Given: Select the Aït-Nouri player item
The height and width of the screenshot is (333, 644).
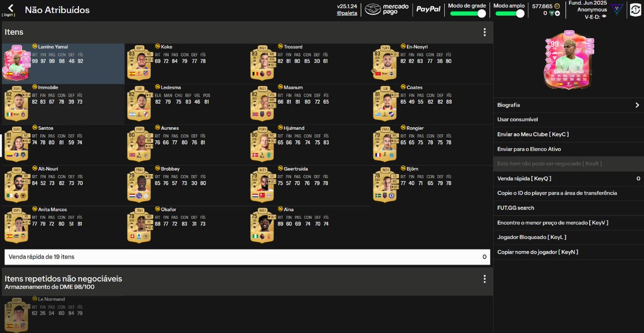Looking at the screenshot, I should click(63, 186).
